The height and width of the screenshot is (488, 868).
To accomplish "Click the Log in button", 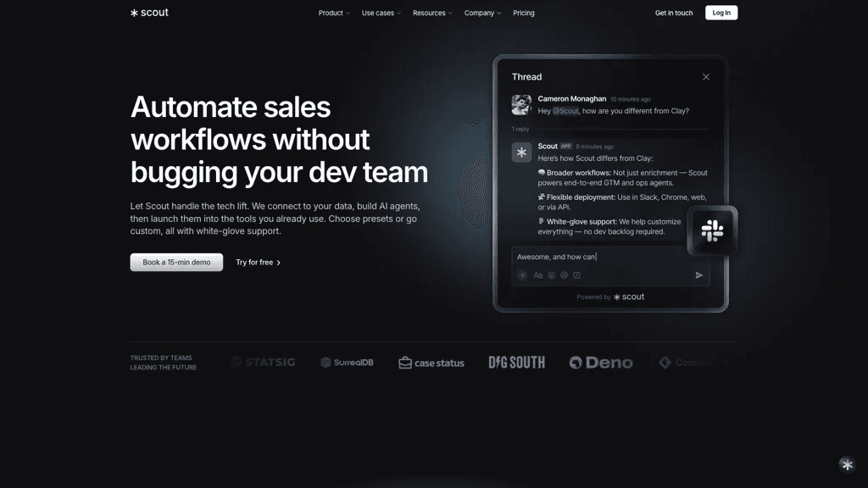I will 721,13.
